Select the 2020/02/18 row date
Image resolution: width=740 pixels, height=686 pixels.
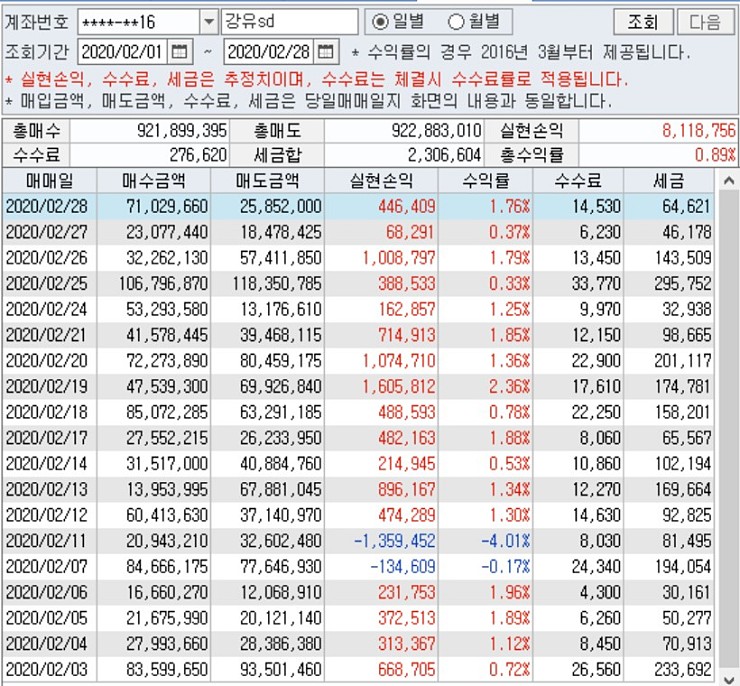click(x=47, y=412)
